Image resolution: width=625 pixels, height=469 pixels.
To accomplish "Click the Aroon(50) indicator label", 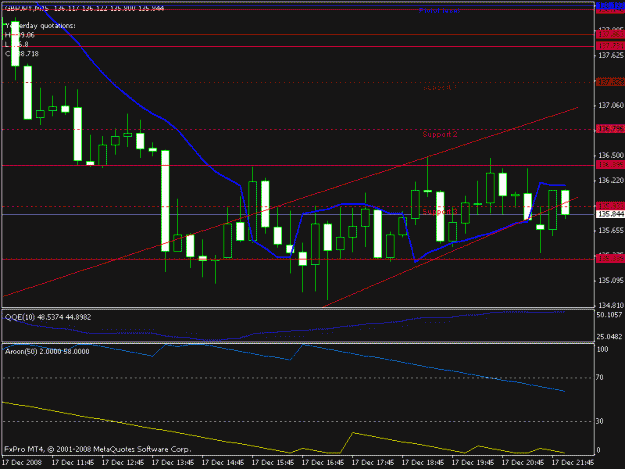I will click(47, 351).
